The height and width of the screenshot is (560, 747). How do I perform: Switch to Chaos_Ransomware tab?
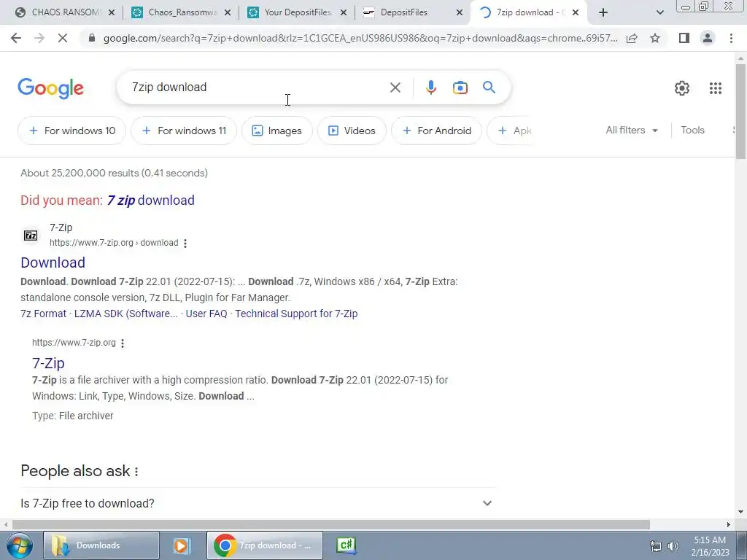click(181, 12)
